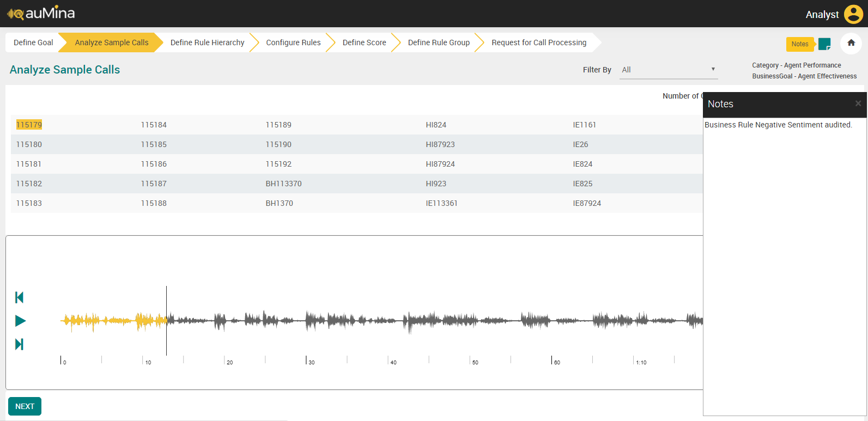Click the Notes panel header title

click(720, 104)
